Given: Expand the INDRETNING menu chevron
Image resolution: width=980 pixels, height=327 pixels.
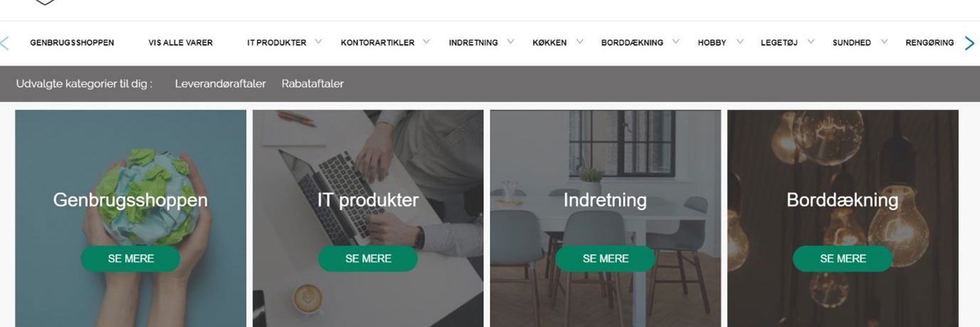Looking at the screenshot, I should [x=510, y=42].
